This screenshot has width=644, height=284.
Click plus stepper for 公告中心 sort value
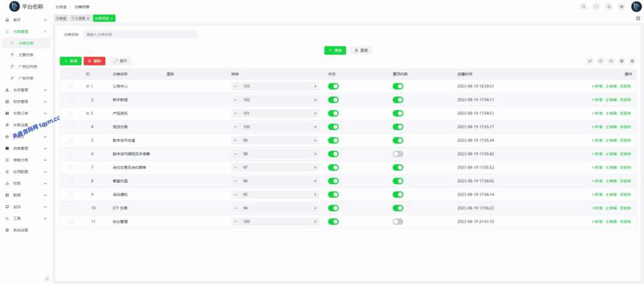coord(316,86)
